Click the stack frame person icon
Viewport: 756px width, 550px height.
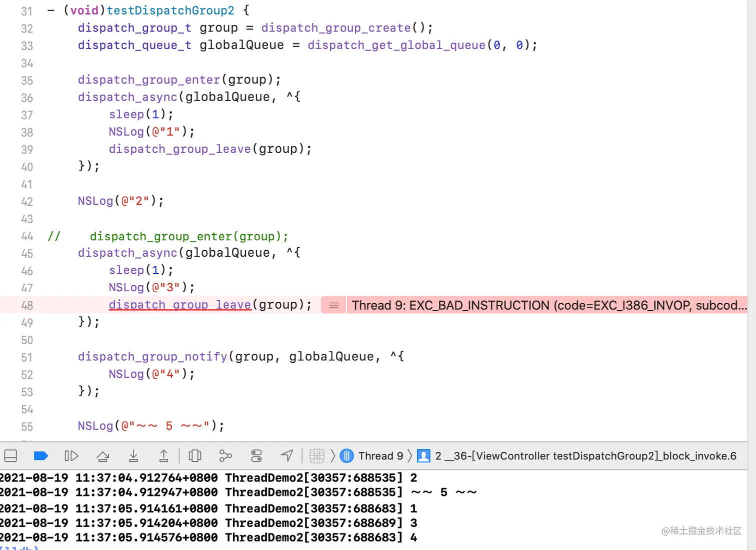[x=423, y=456]
